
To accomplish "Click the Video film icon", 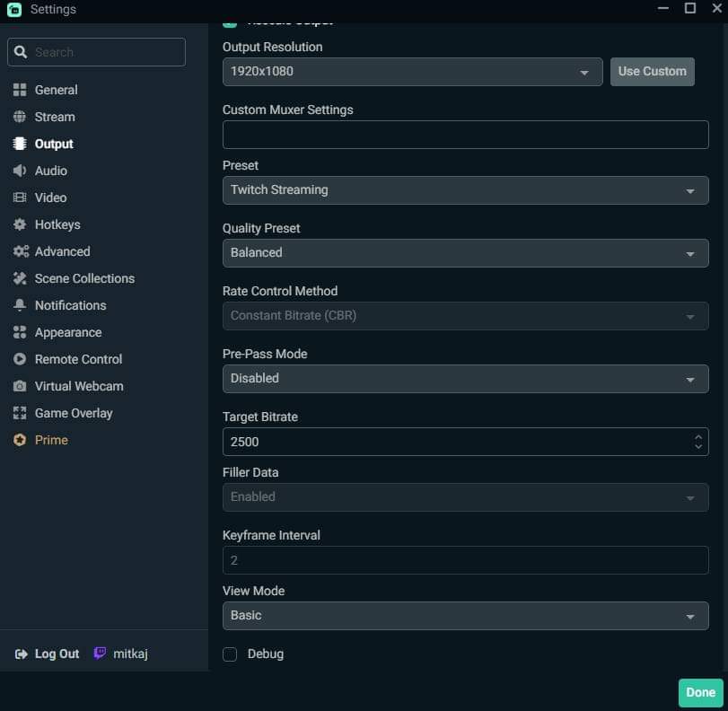I will pyautogui.click(x=20, y=197).
